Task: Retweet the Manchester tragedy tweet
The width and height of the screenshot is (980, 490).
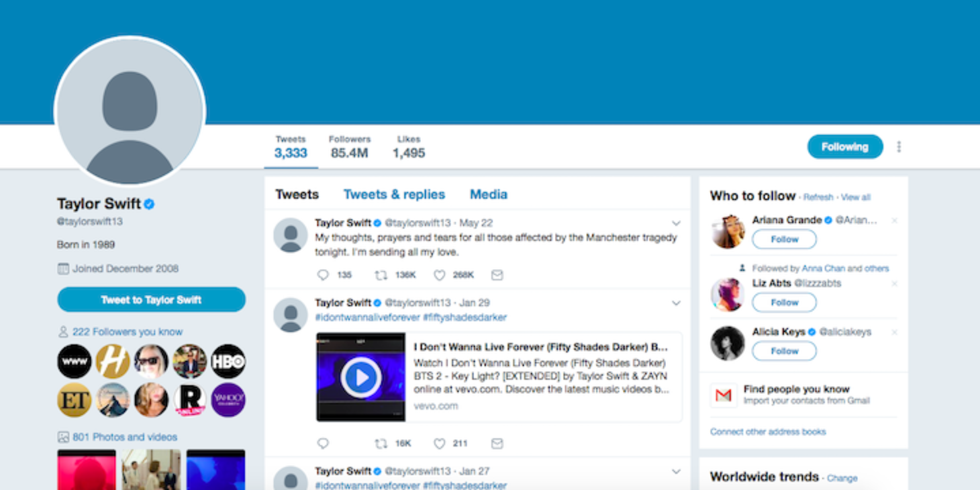Action: tap(381, 275)
